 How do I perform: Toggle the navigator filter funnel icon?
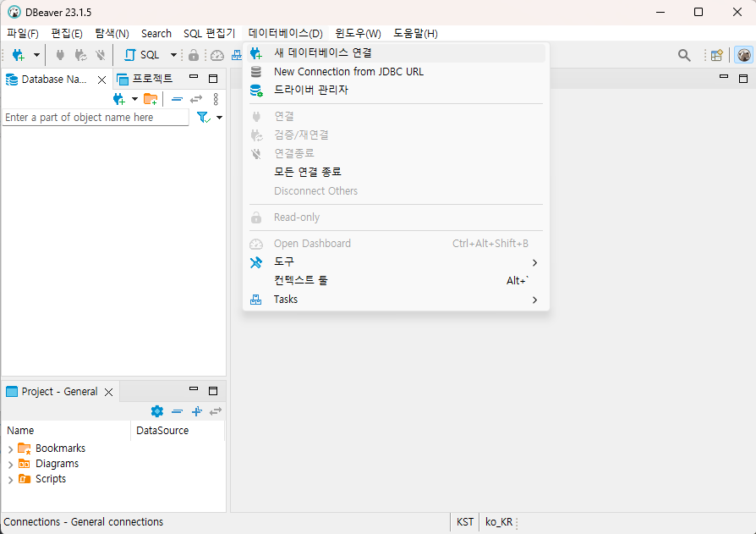pyautogui.click(x=203, y=118)
